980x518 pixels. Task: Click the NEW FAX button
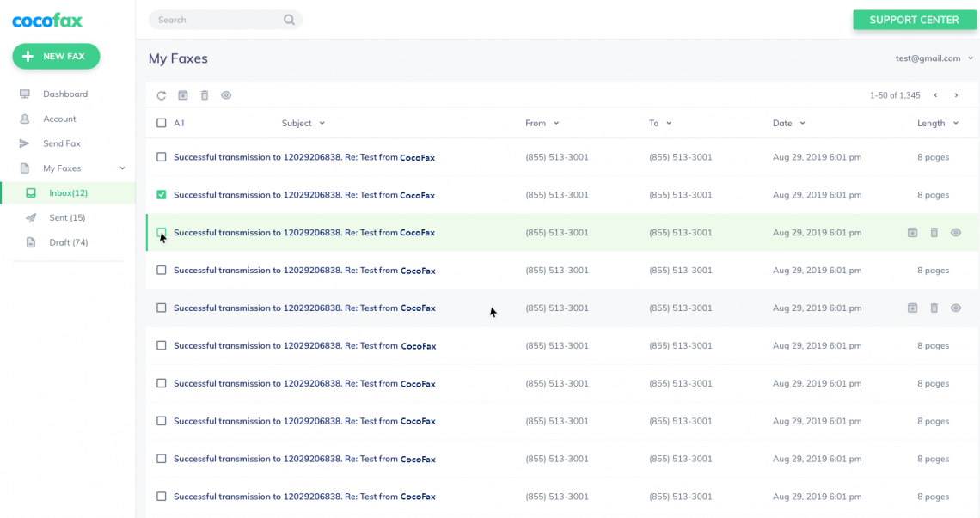point(56,57)
